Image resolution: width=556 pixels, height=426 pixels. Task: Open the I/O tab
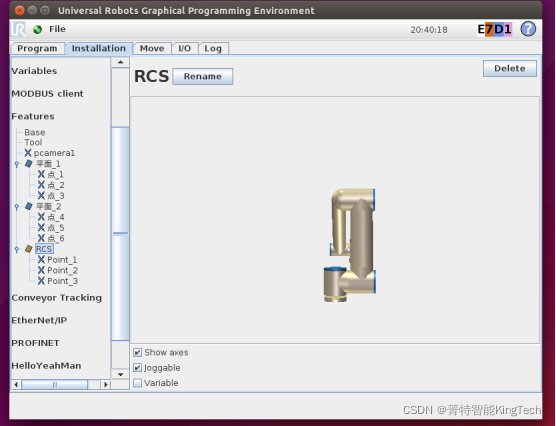184,48
